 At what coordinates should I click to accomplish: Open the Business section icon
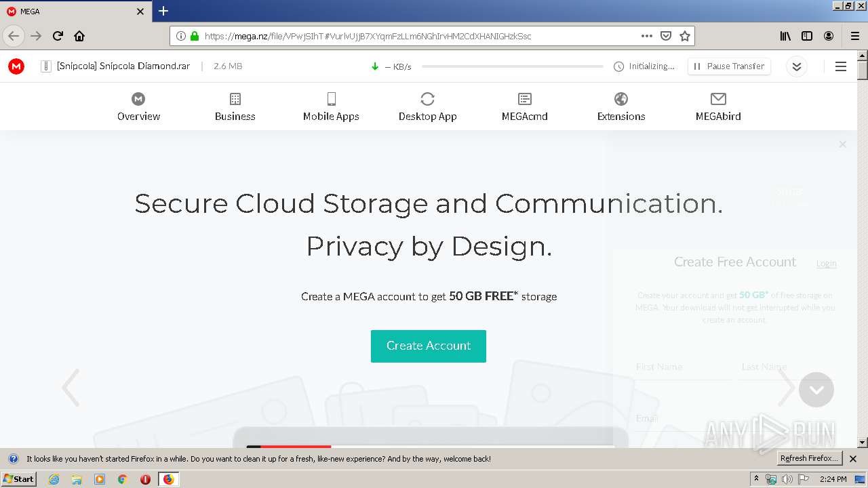235,99
